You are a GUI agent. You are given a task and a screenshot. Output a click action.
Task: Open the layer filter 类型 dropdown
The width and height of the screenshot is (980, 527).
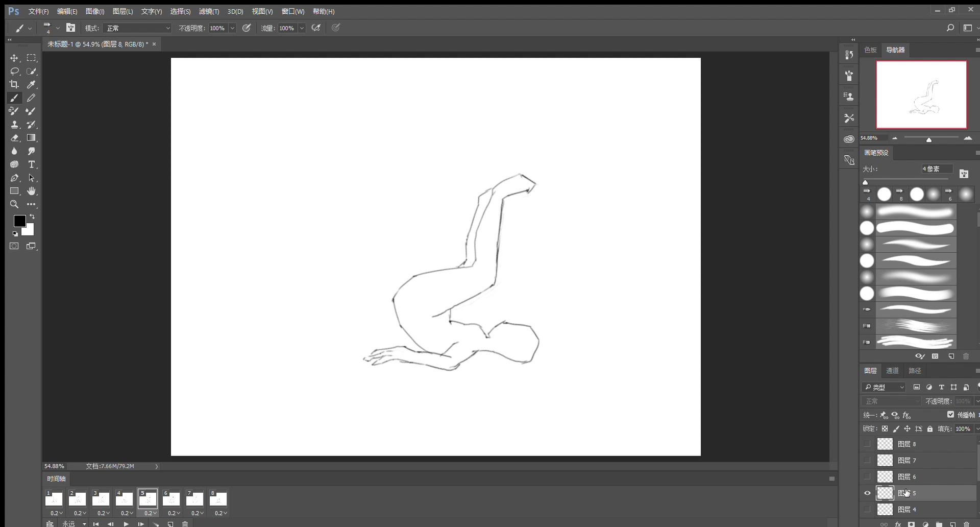[x=885, y=387]
